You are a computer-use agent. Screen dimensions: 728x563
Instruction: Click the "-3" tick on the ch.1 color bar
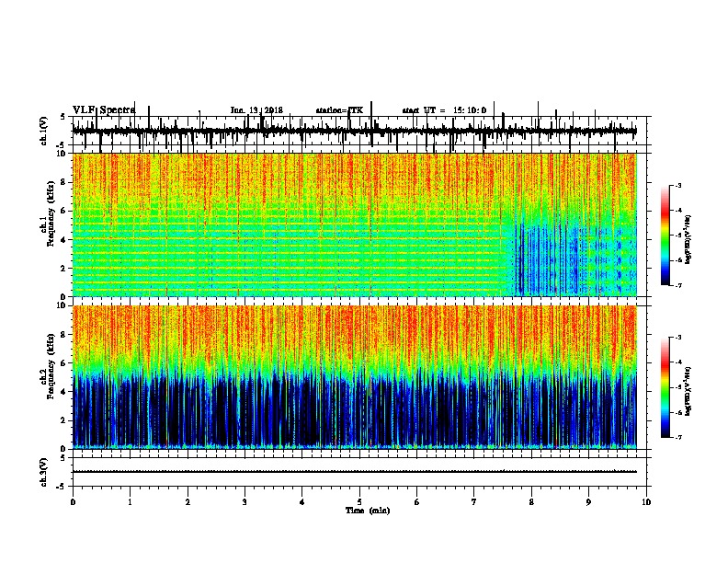677,186
